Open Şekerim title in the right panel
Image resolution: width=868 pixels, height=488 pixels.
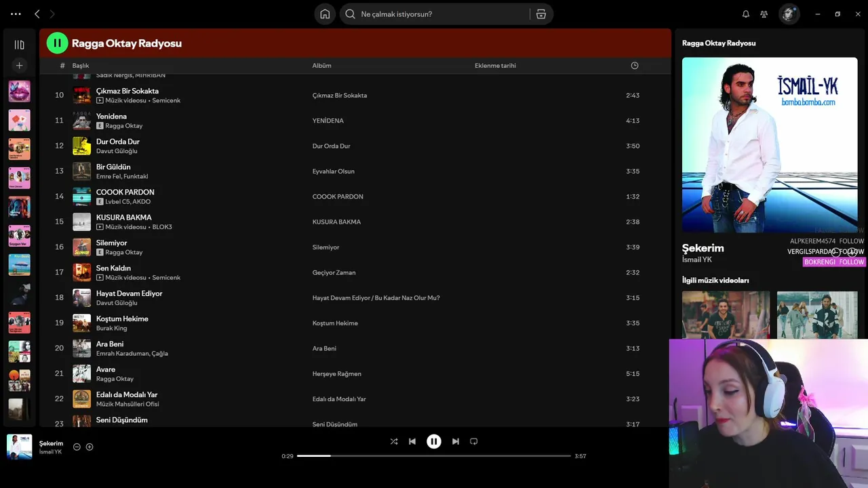tap(703, 248)
